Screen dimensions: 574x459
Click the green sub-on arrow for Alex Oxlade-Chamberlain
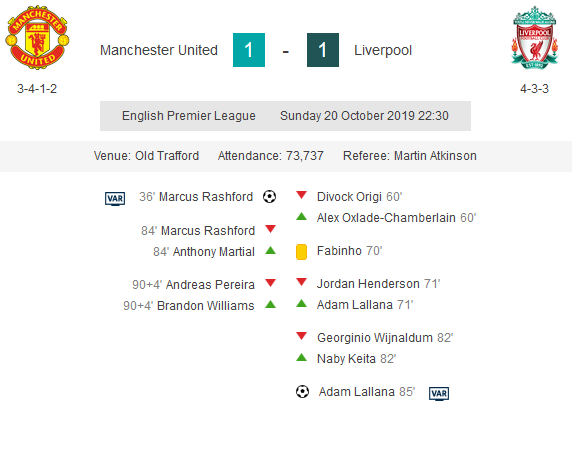(x=301, y=216)
